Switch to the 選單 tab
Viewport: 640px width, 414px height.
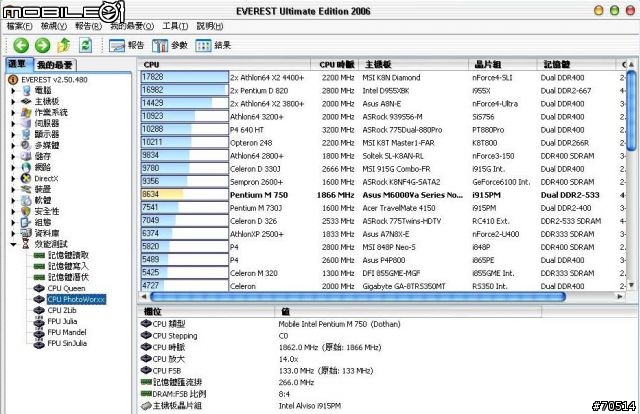[x=18, y=64]
